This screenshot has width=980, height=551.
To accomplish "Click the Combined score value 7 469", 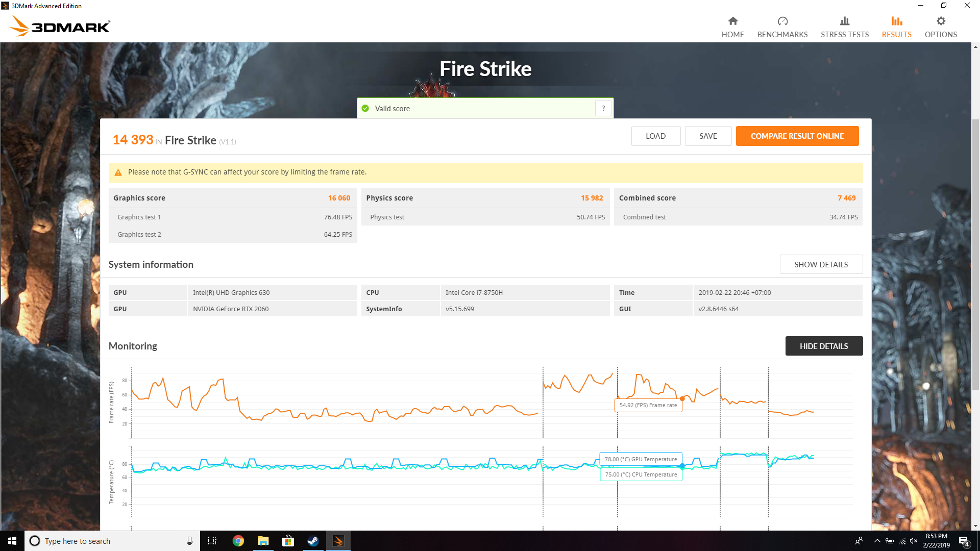I will pos(846,198).
